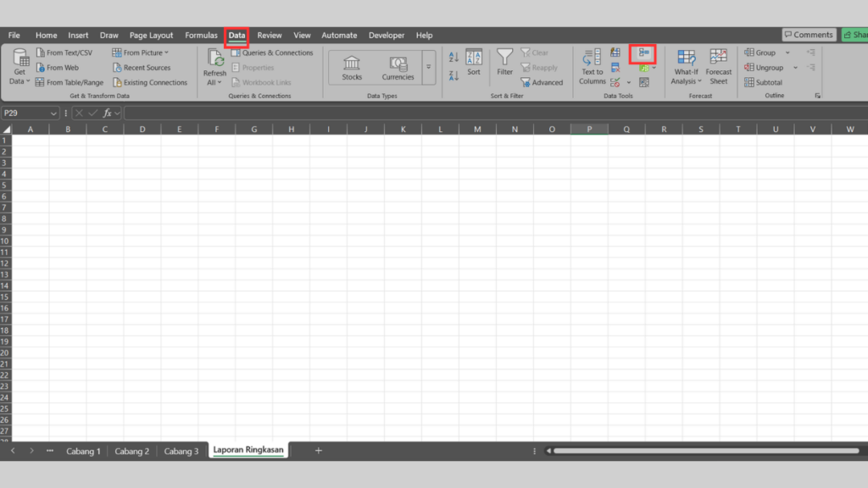This screenshot has height=488, width=868.
Task: Open the Cabang 2 worksheet tab
Action: tap(131, 451)
